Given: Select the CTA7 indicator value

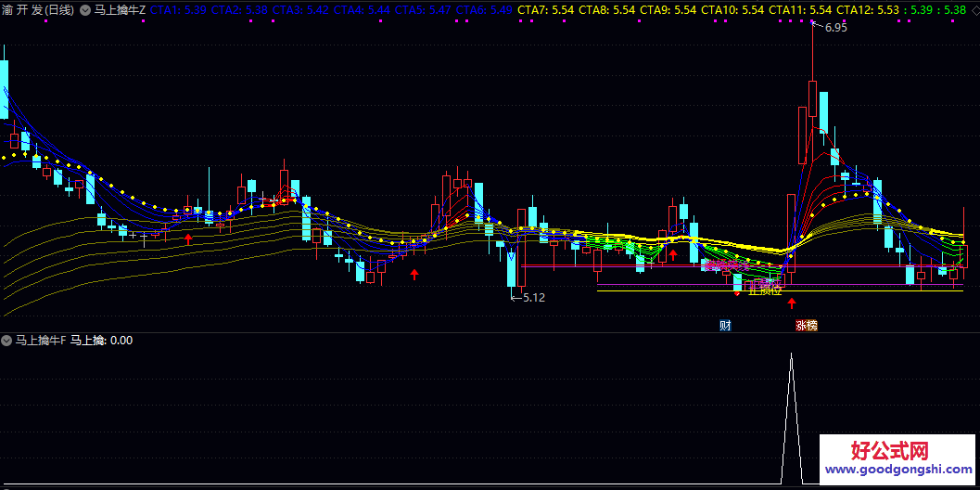Looking at the screenshot, I should pos(547,10).
